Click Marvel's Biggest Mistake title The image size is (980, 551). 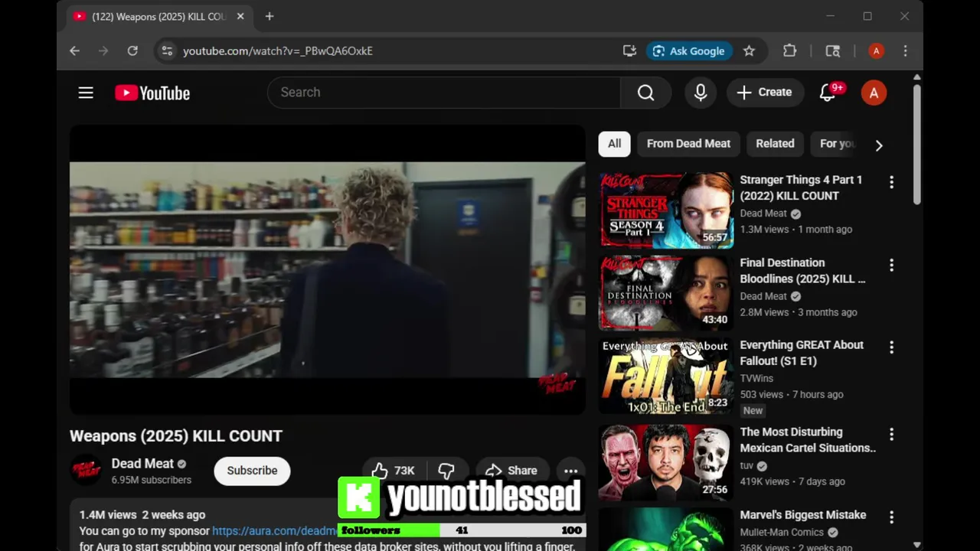[x=803, y=515]
